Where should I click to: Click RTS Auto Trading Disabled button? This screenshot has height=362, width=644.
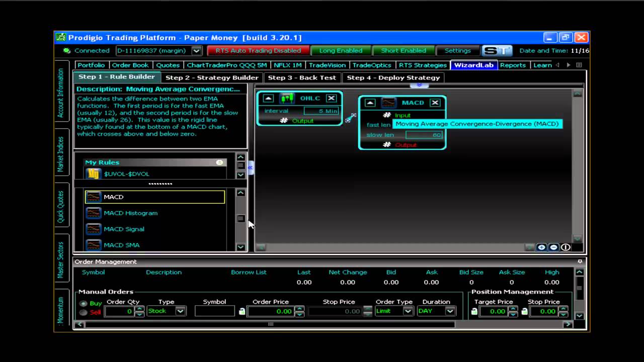(x=258, y=51)
